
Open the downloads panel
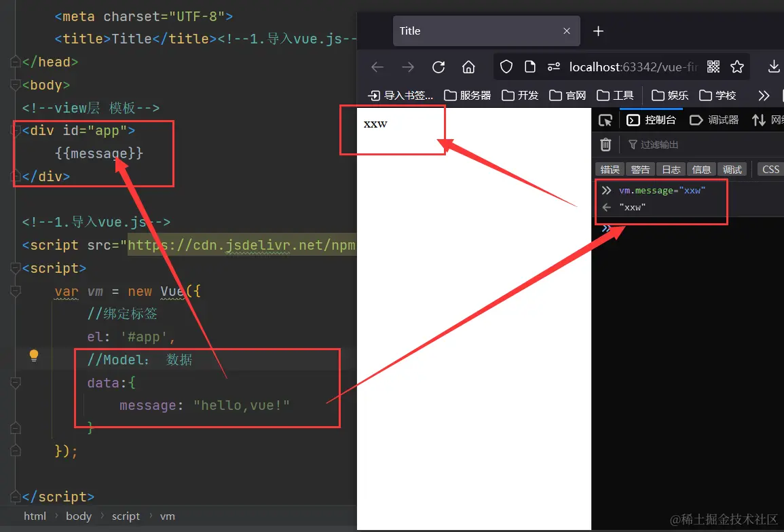pyautogui.click(x=774, y=66)
